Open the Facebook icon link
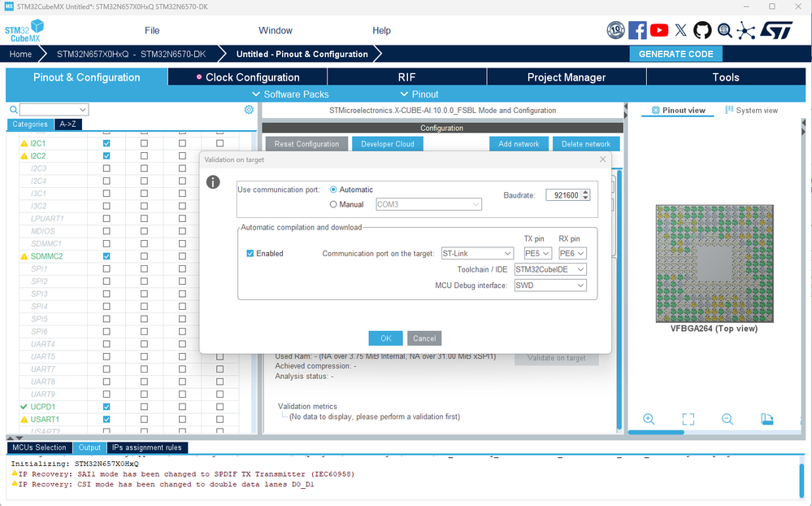 [637, 30]
